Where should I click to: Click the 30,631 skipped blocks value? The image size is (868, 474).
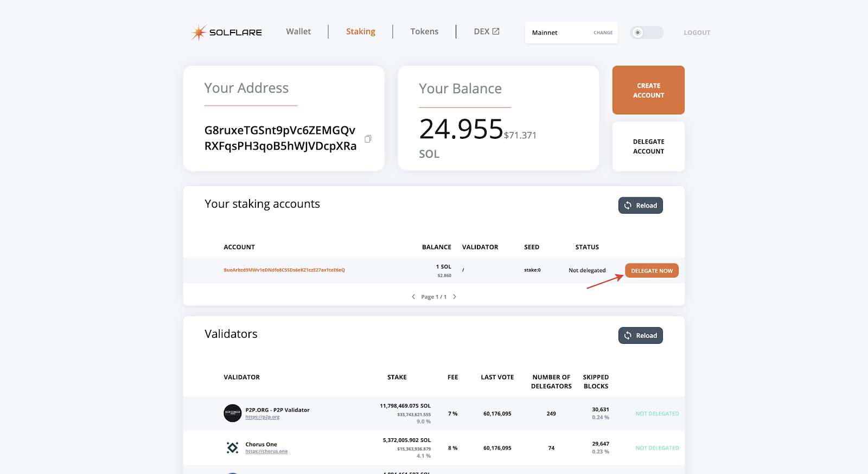[601, 409]
